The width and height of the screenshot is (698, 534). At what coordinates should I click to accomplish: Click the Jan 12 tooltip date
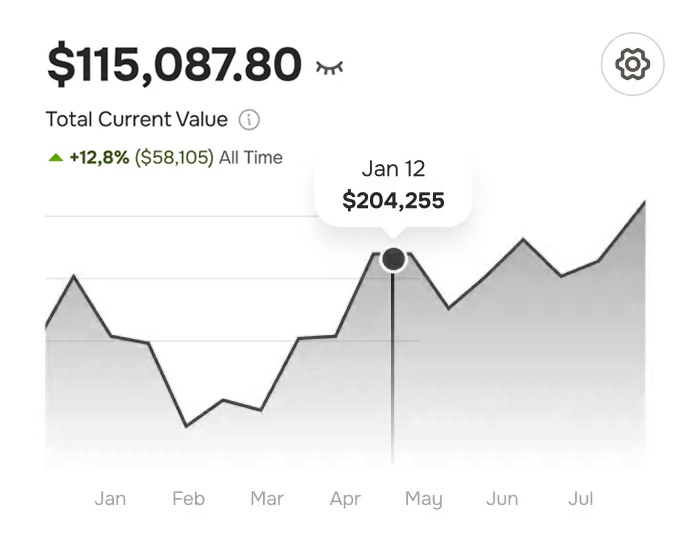click(x=393, y=169)
